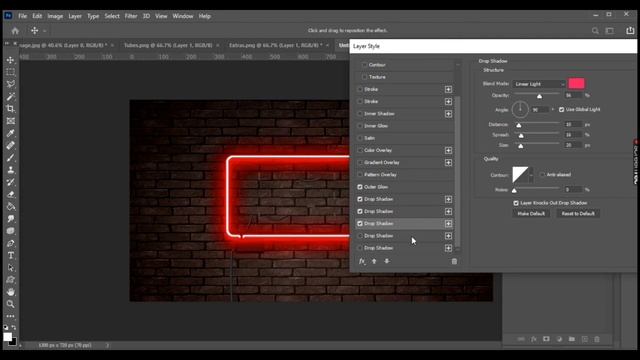Image resolution: width=640 pixels, height=360 pixels.
Task: Open the Window menu
Action: [x=182, y=16]
